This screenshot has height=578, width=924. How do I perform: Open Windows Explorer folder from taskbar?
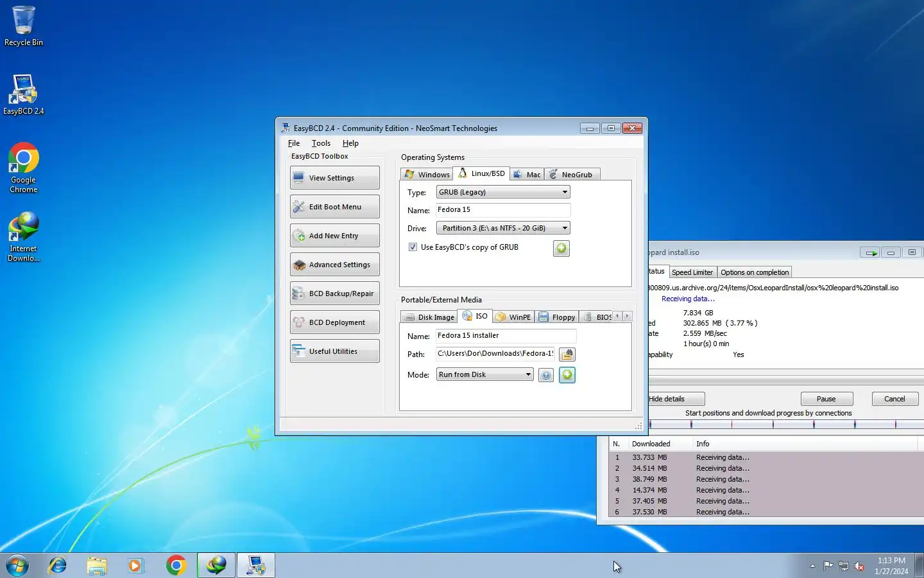(97, 565)
